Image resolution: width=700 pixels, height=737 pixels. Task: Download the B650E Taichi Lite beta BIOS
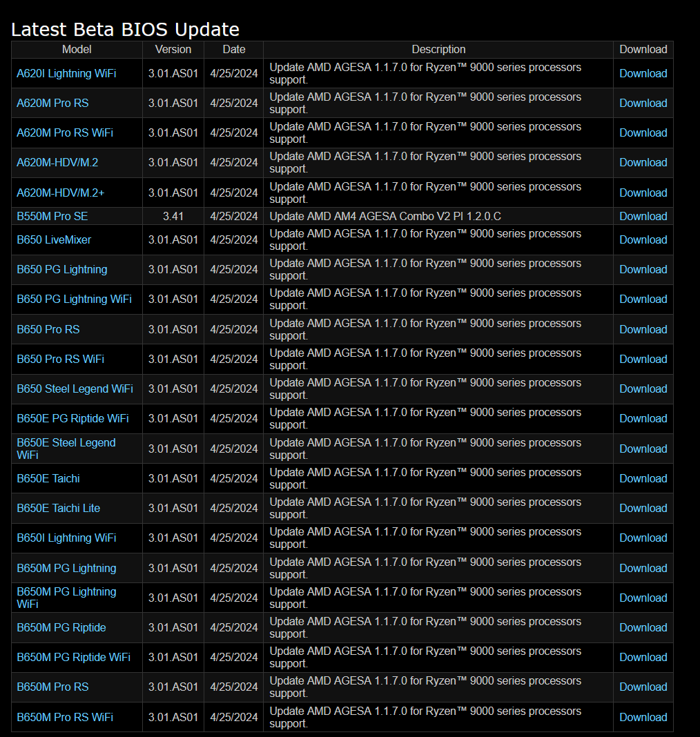(642, 508)
